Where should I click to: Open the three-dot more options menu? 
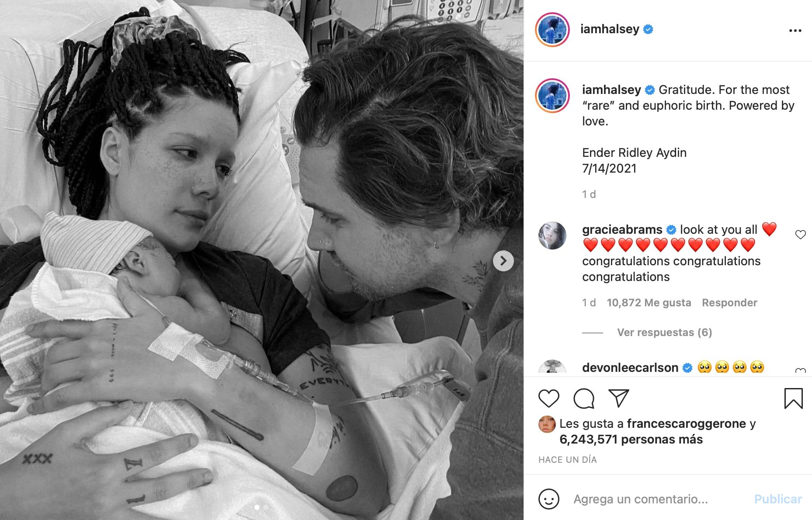click(x=795, y=31)
